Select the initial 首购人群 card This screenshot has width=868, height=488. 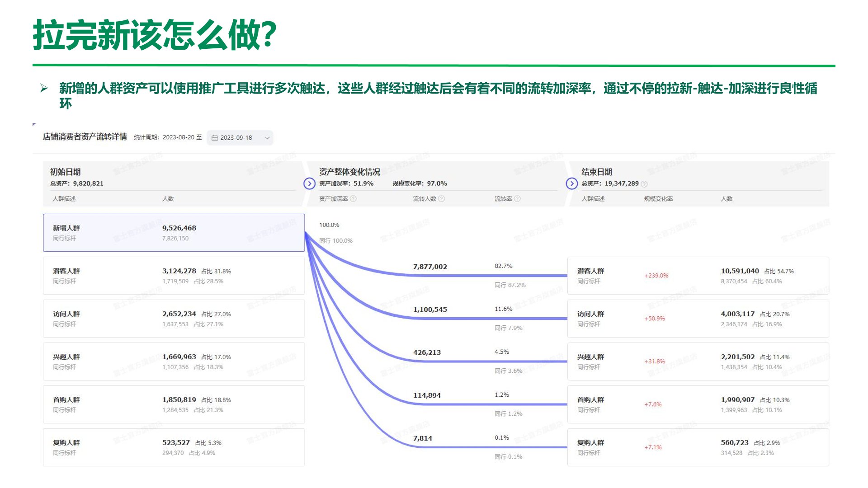pyautogui.click(x=174, y=404)
